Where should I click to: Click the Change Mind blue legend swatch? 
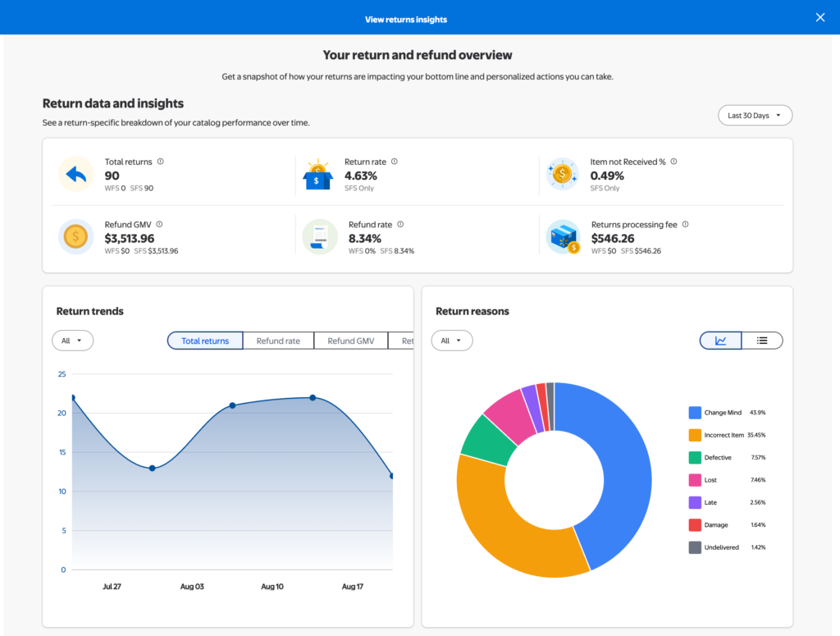[x=695, y=412]
